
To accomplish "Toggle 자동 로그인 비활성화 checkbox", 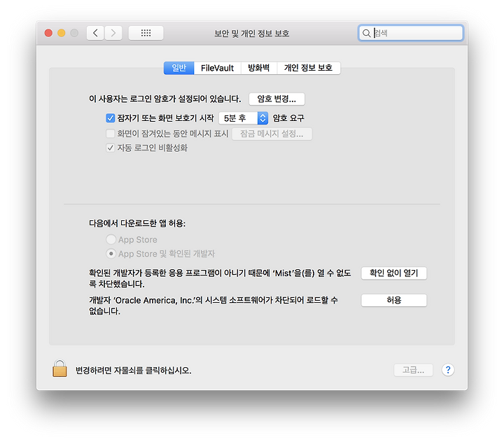I will 111,148.
